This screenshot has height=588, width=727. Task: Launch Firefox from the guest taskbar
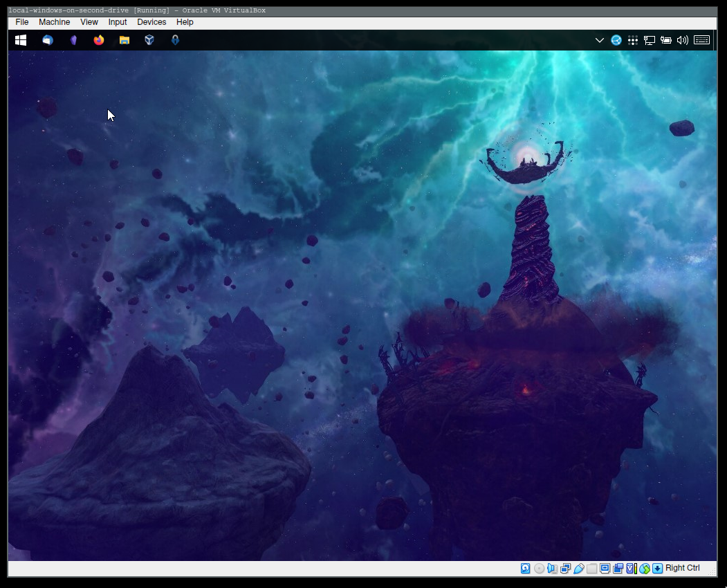[x=99, y=40]
